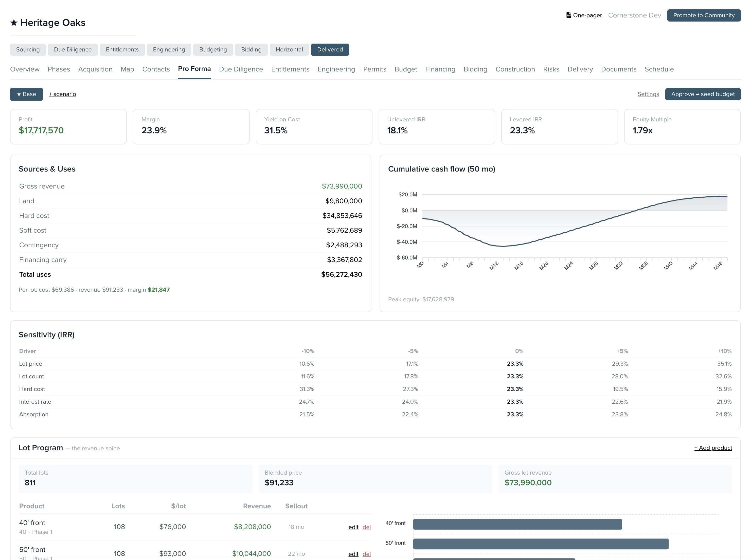Edit the 40' front product row
This screenshot has width=750, height=560.
[x=353, y=527]
